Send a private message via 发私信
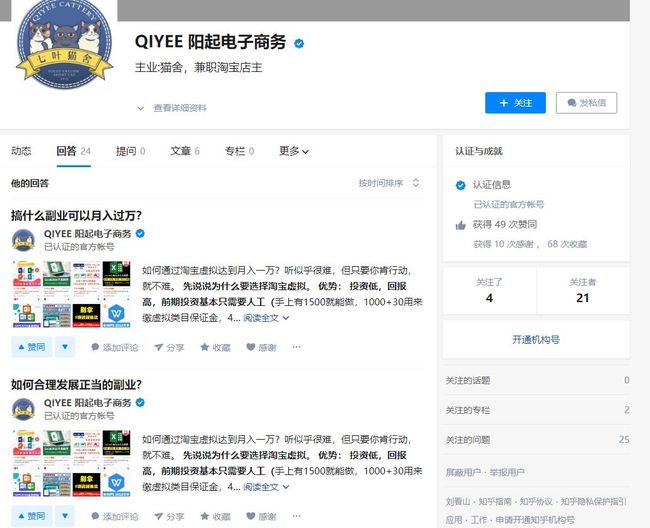Image resolution: width=650 pixels, height=528 pixels. [x=586, y=103]
